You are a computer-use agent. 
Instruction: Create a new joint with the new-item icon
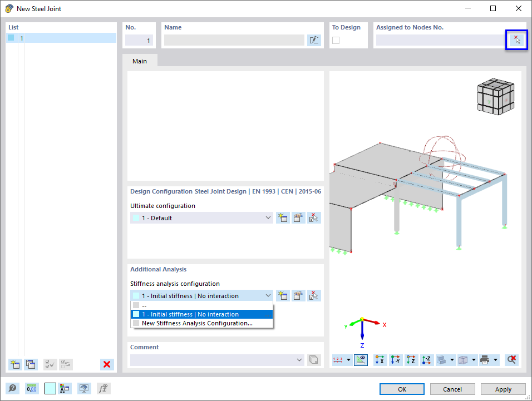tap(15, 364)
